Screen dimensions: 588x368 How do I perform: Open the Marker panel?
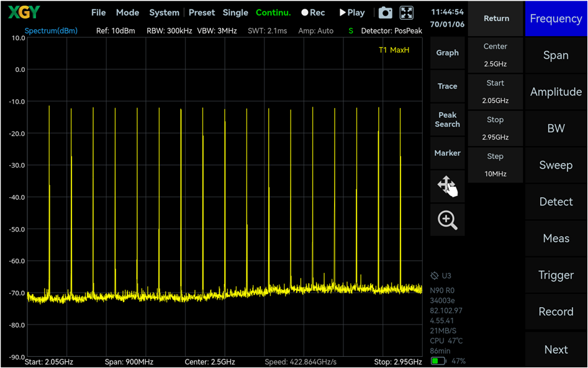pyautogui.click(x=448, y=153)
